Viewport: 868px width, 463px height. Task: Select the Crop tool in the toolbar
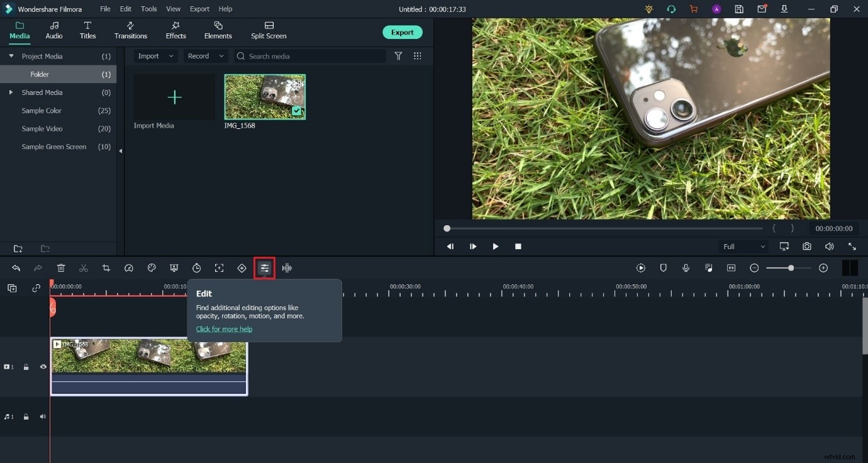pyautogui.click(x=106, y=268)
